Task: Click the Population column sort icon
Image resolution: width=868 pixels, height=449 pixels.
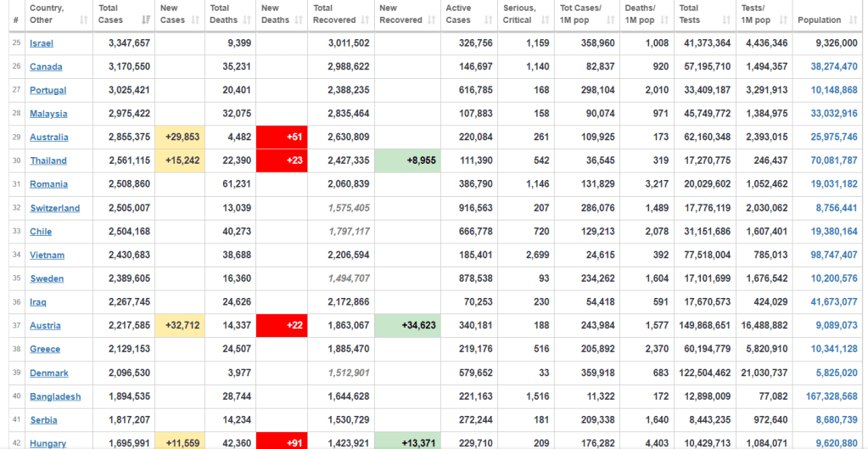Action: [853, 20]
